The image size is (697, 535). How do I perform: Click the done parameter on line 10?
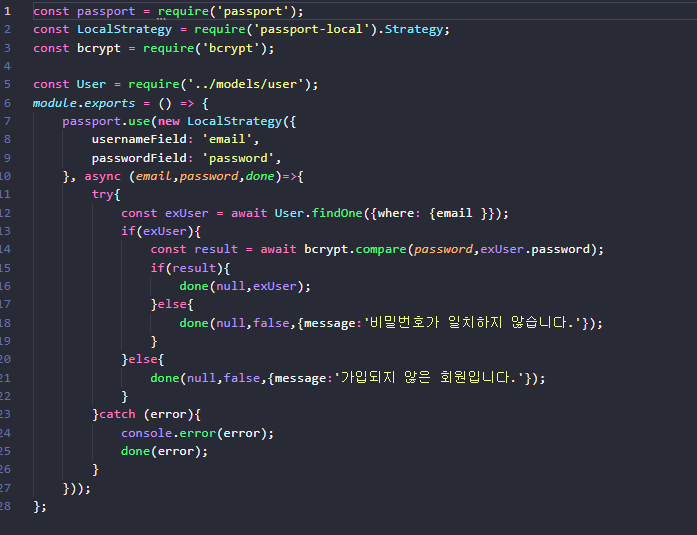260,176
